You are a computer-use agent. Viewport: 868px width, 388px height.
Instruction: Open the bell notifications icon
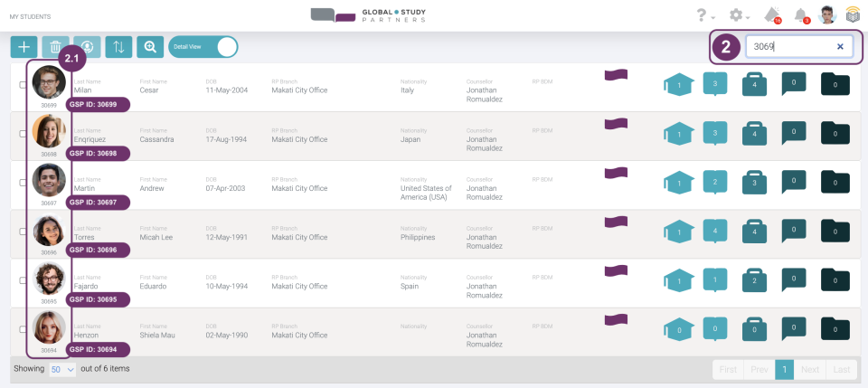point(800,14)
